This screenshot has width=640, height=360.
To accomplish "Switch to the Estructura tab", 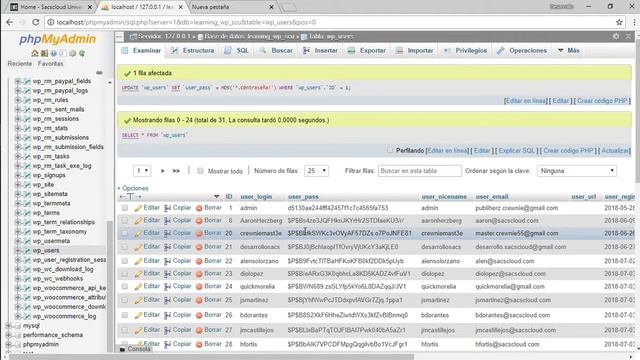I will 193,51.
